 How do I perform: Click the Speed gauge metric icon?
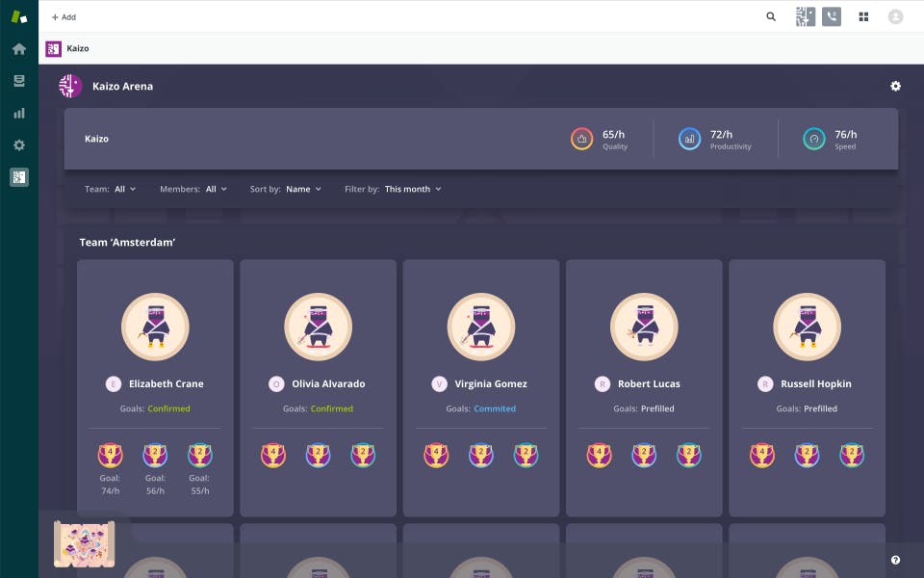click(x=814, y=139)
